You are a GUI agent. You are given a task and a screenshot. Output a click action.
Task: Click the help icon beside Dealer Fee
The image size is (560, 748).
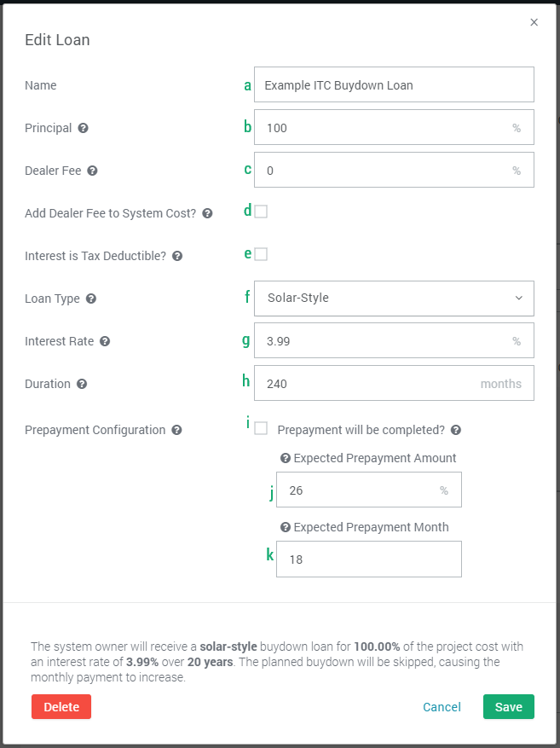click(x=93, y=171)
